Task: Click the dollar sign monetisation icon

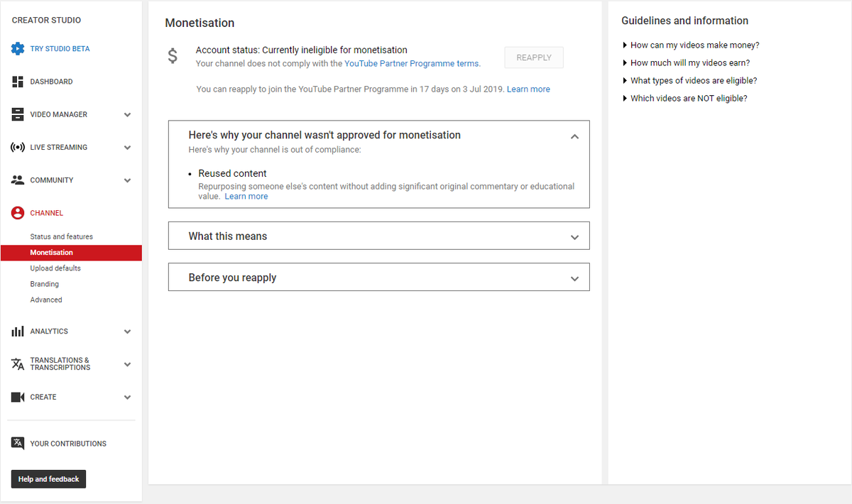Action: (173, 56)
